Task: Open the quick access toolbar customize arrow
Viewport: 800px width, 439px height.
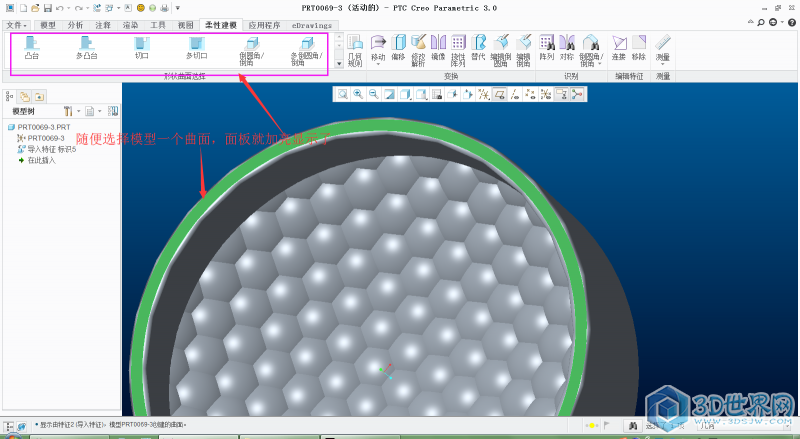Action: tap(178, 8)
